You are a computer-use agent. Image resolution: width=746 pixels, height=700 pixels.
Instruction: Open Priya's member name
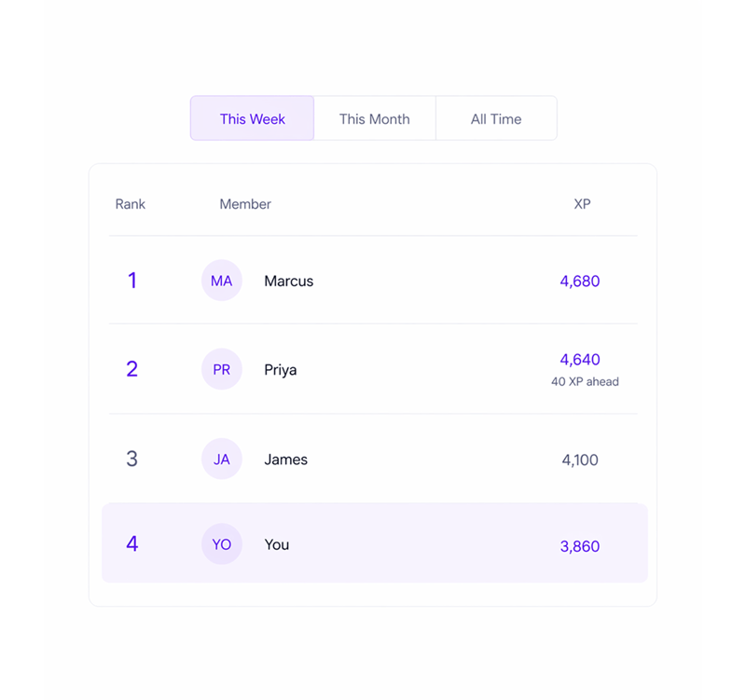[280, 369]
